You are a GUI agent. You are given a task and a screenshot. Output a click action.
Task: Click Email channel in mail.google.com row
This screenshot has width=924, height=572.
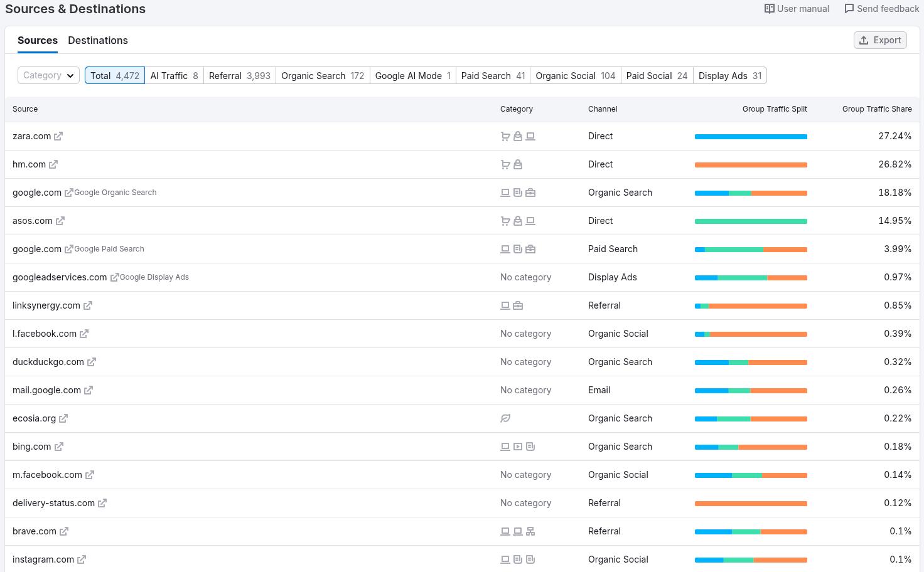(x=599, y=390)
